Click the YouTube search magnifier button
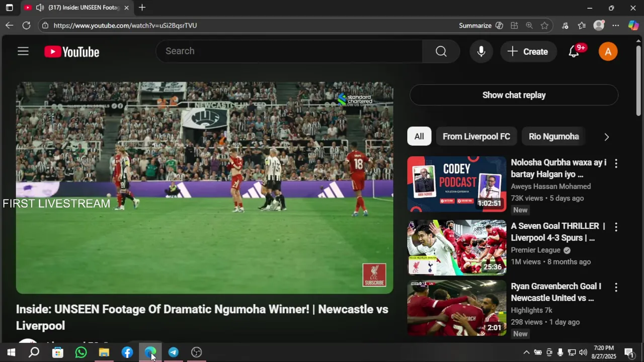This screenshot has width=644, height=362. click(x=441, y=51)
